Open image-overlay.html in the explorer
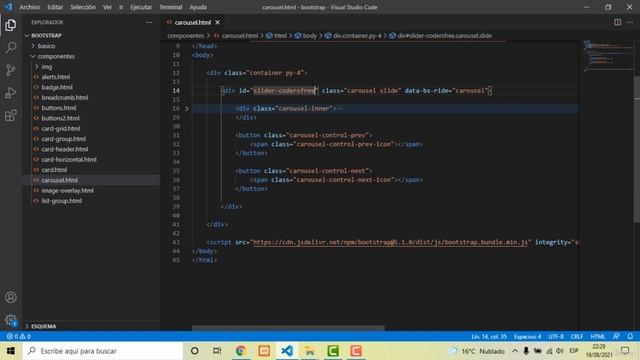Image resolution: width=640 pixels, height=360 pixels. tap(67, 191)
